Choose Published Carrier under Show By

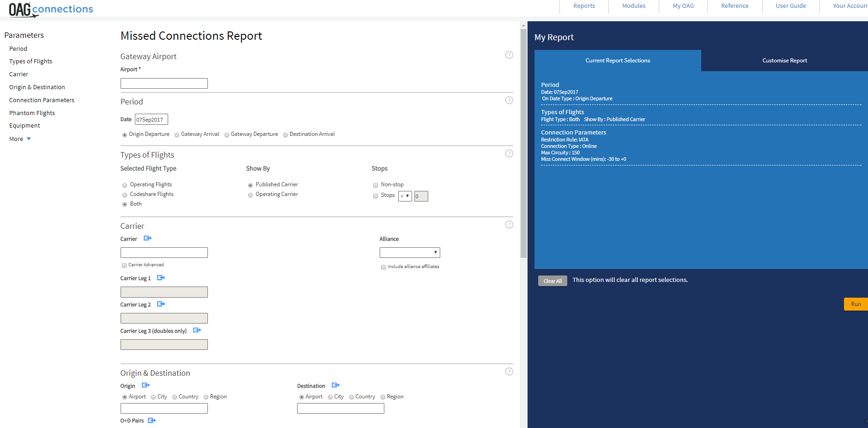click(250, 185)
